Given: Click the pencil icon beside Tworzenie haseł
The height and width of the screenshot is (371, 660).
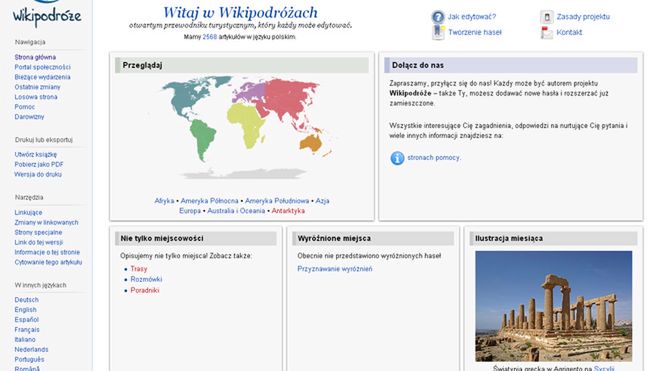Looking at the screenshot, I should (x=438, y=32).
